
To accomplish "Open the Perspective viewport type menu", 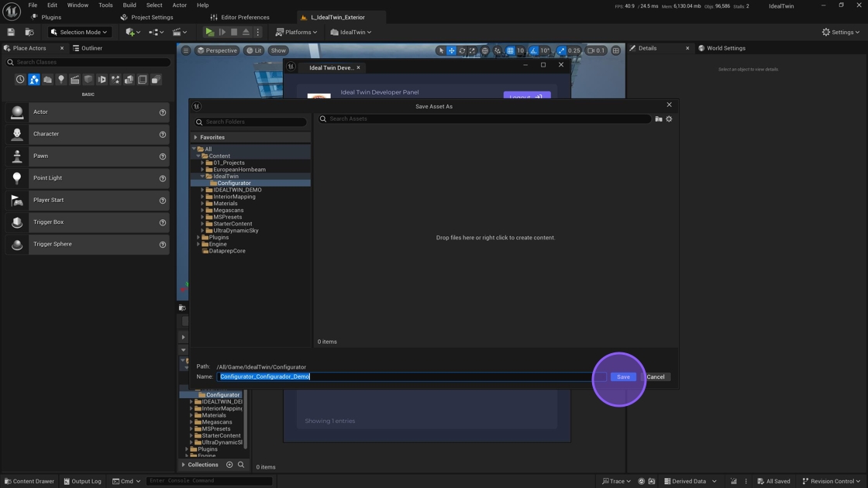I will pyautogui.click(x=217, y=50).
